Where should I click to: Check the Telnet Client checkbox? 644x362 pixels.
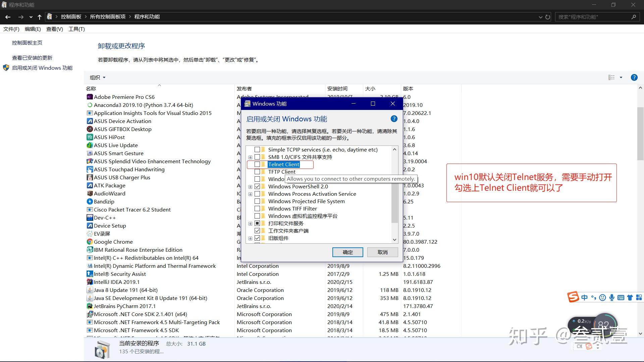[257, 164]
